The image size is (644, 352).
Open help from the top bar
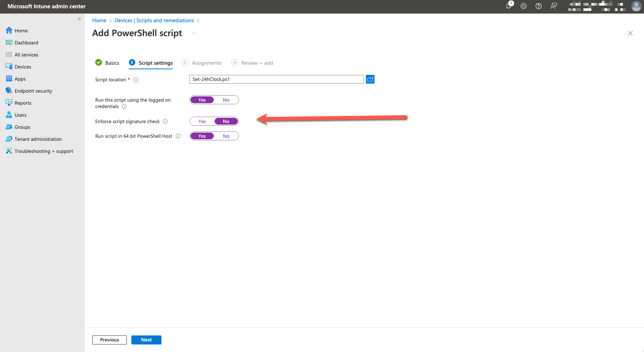(x=538, y=6)
